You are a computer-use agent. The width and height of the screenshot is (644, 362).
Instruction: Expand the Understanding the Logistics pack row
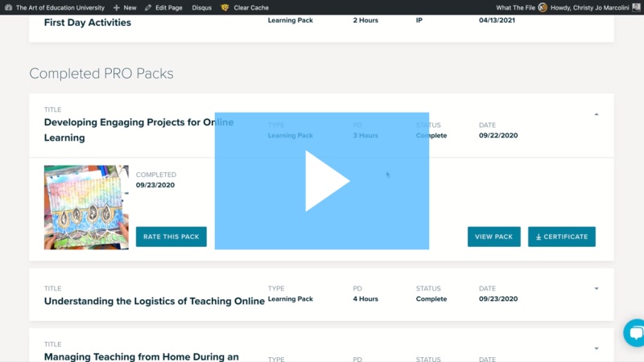pos(597,289)
